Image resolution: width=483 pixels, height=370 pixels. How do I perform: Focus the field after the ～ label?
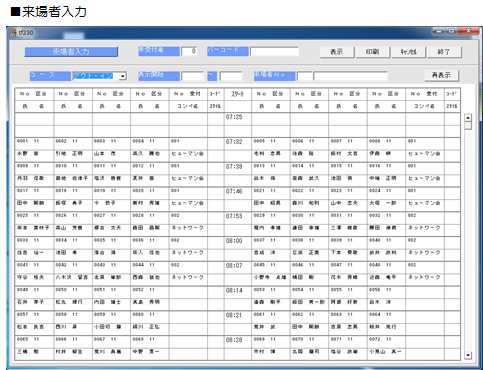231,76
